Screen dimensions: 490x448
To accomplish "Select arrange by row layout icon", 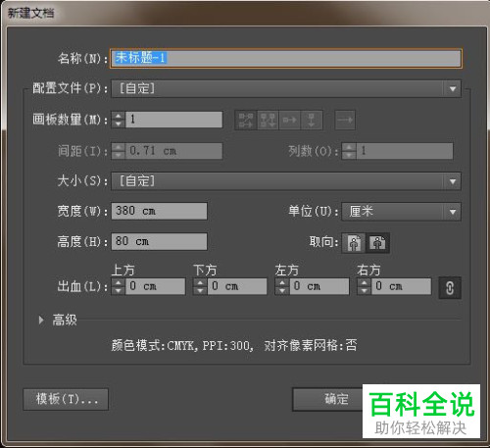I will 289,121.
